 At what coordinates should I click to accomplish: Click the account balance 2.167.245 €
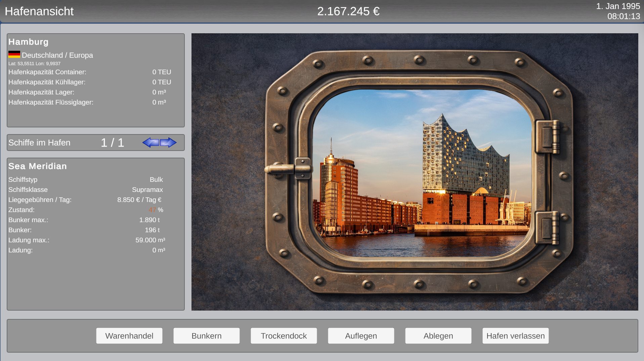tap(348, 11)
